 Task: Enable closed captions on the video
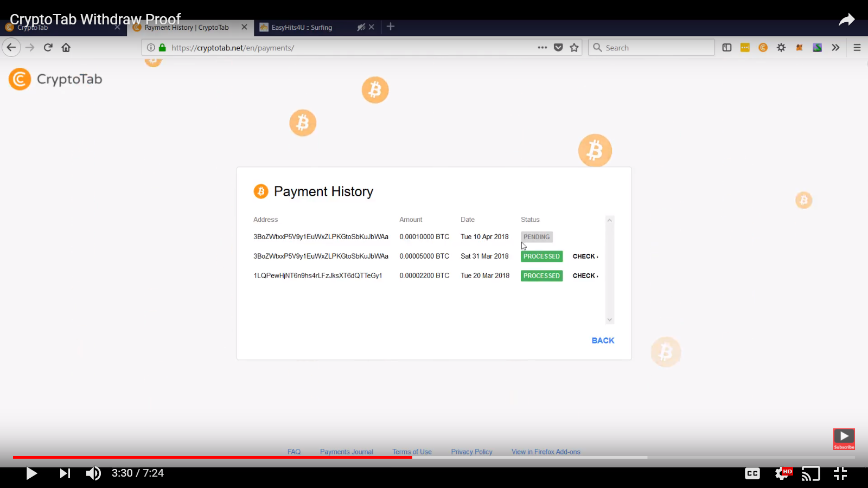click(752, 473)
